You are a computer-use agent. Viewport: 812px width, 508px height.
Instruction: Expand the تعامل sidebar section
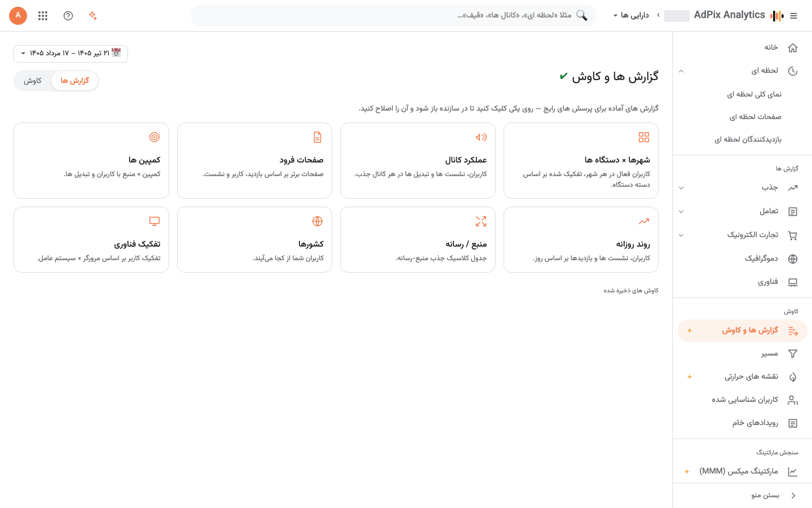pyautogui.click(x=681, y=212)
